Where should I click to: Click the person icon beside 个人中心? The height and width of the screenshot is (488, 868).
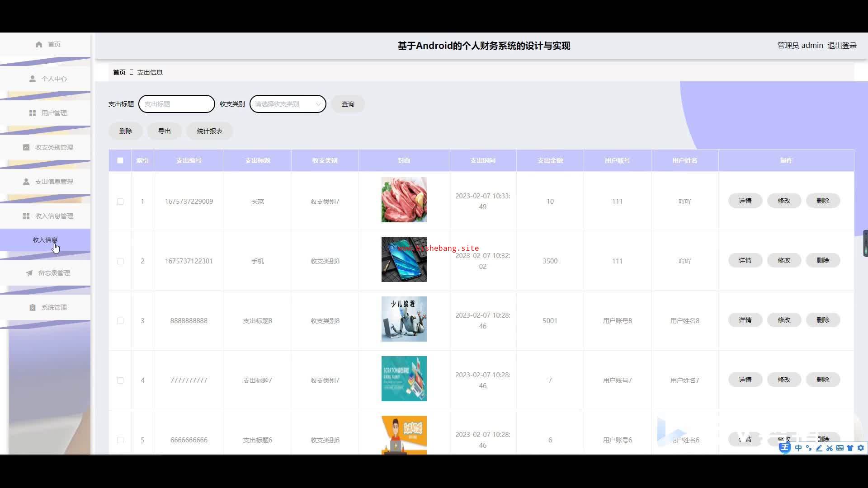point(33,79)
